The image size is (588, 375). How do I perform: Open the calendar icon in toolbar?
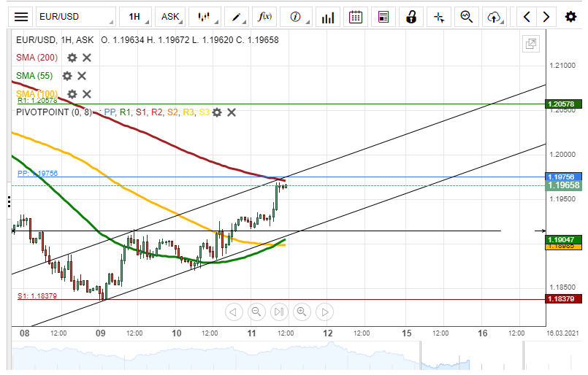tap(356, 17)
